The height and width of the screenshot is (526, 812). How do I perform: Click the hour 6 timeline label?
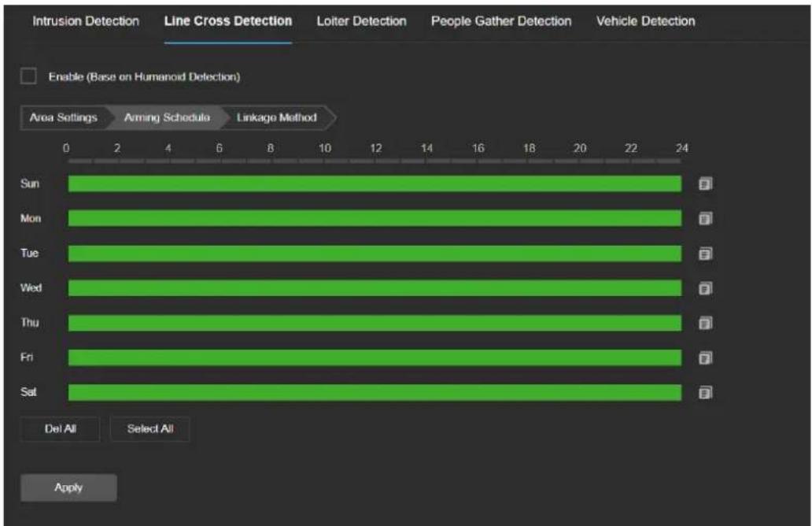219,148
